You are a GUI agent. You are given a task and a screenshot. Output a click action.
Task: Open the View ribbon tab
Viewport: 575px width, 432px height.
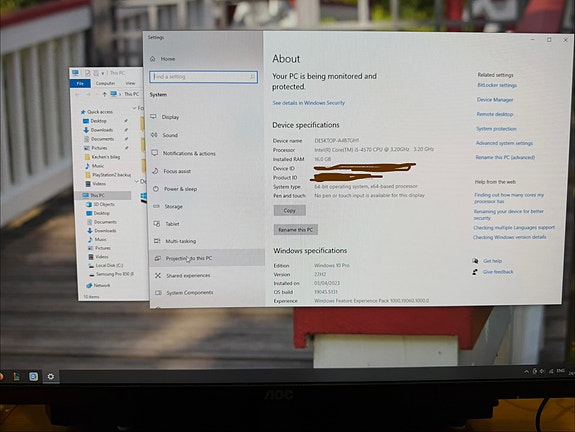point(130,84)
